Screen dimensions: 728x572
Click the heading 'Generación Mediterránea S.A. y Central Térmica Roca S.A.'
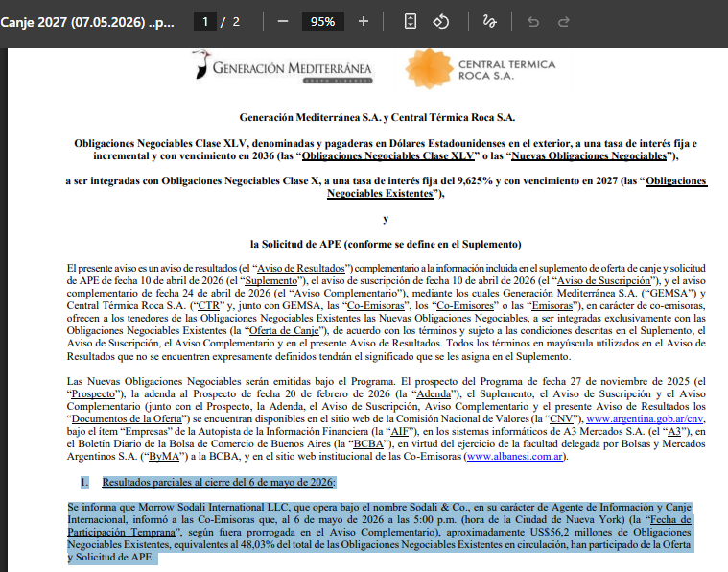pyautogui.click(x=377, y=117)
